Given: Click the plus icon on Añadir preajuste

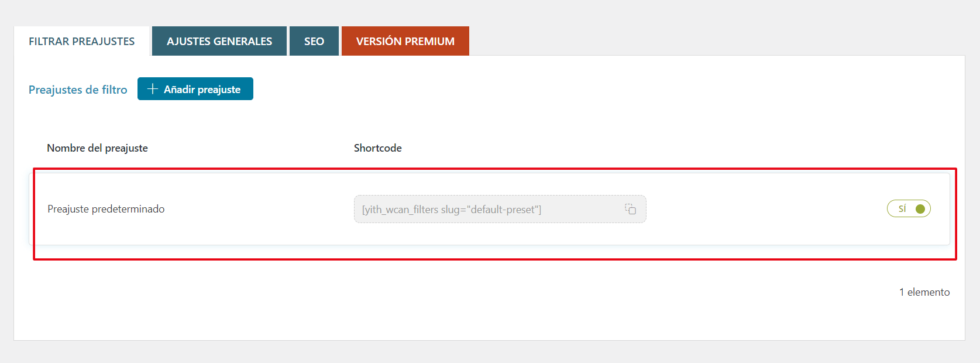Looking at the screenshot, I should (x=153, y=89).
